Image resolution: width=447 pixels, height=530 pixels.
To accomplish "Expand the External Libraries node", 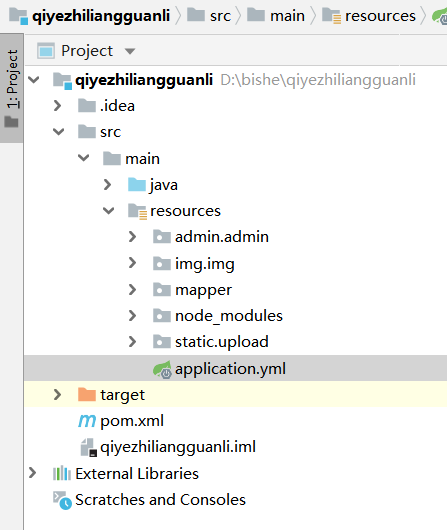I will tap(32, 473).
